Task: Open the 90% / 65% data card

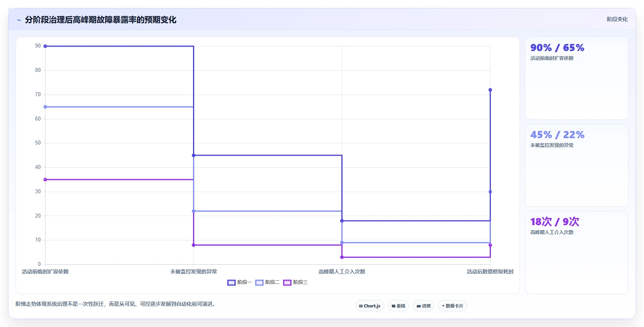Action: point(577,78)
